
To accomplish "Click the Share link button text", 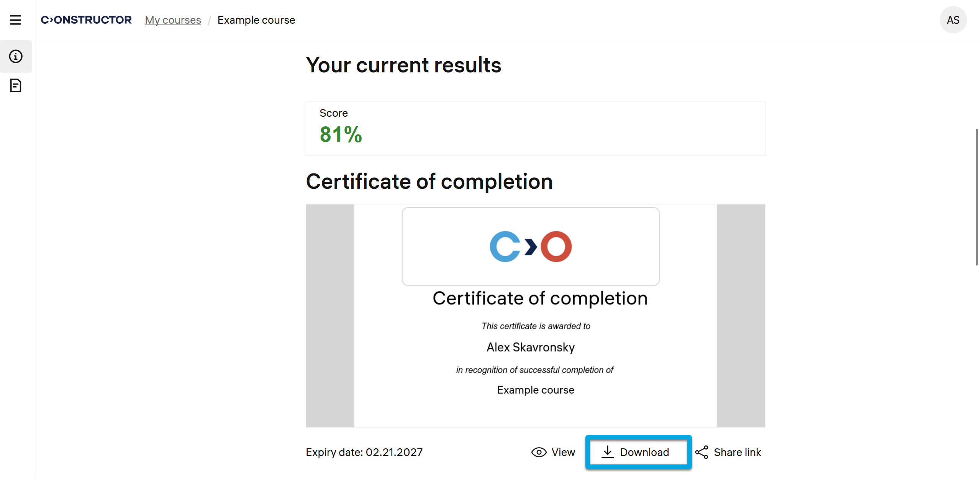I will tap(737, 452).
